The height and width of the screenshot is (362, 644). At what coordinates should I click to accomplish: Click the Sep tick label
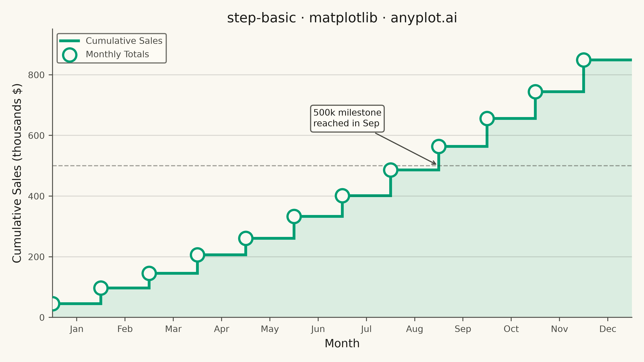(x=463, y=329)
